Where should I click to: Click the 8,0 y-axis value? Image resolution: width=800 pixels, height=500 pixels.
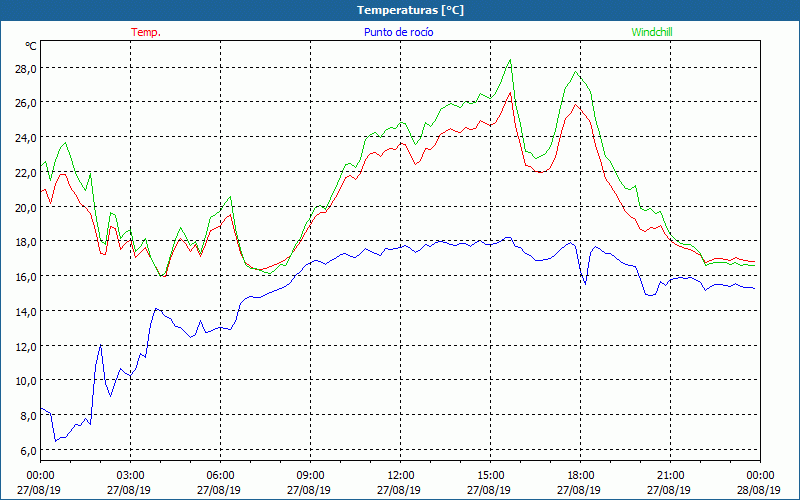[28, 416]
